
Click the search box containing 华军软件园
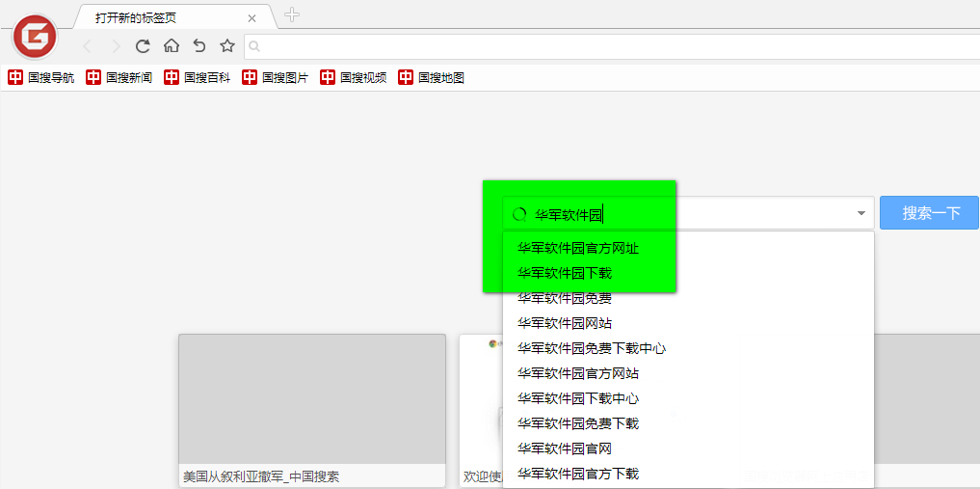tap(688, 213)
